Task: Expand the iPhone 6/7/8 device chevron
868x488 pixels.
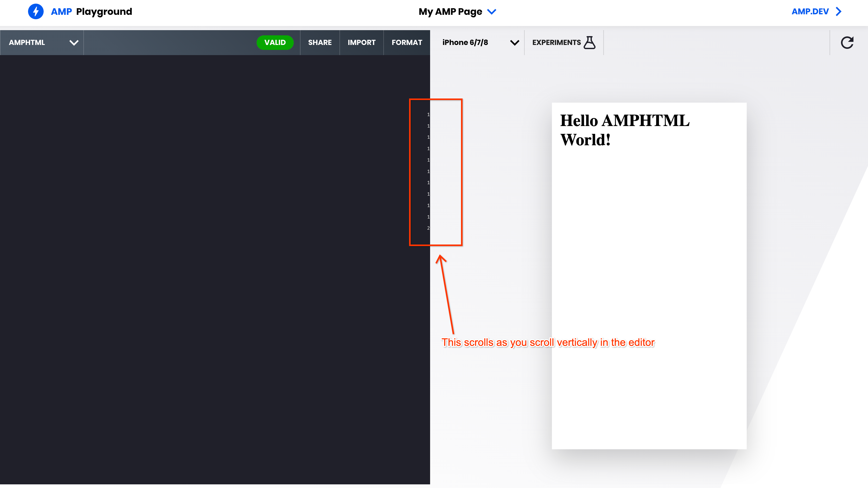Action: 514,43
